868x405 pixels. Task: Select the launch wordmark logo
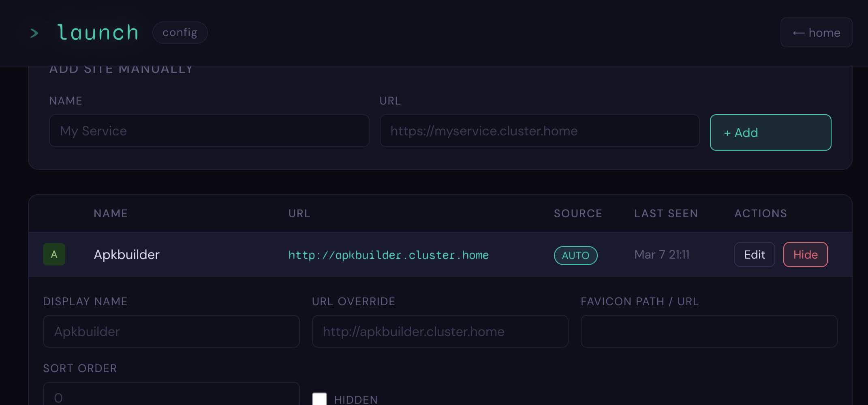click(98, 32)
